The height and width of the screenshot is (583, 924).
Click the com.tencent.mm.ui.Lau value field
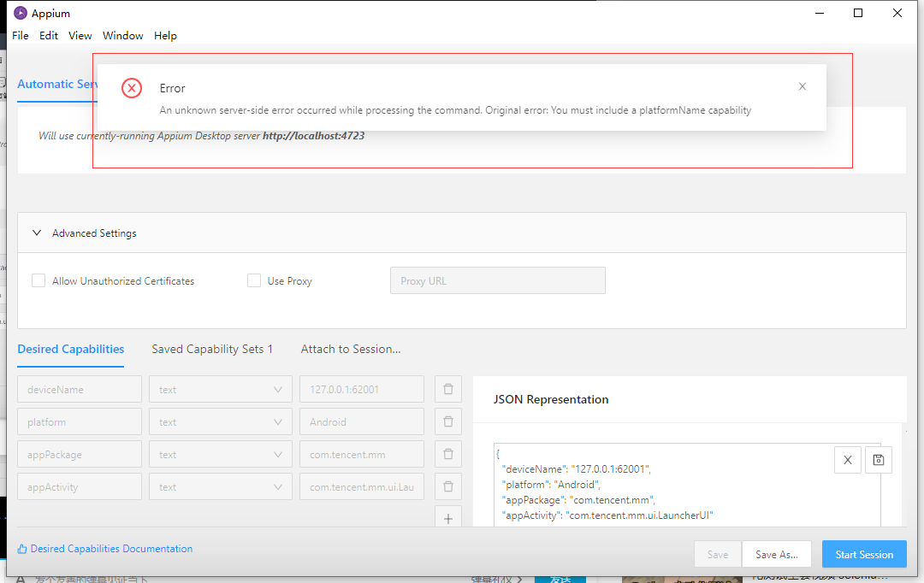pyautogui.click(x=362, y=486)
